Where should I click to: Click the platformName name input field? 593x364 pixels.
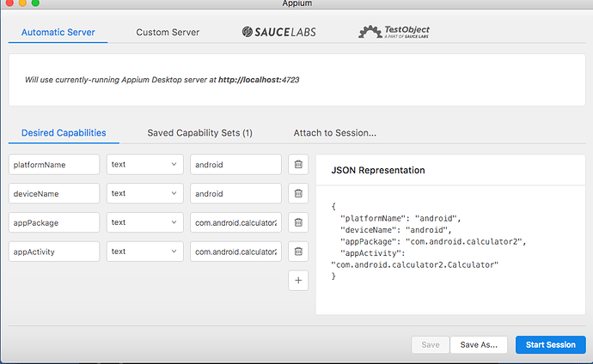(x=54, y=164)
